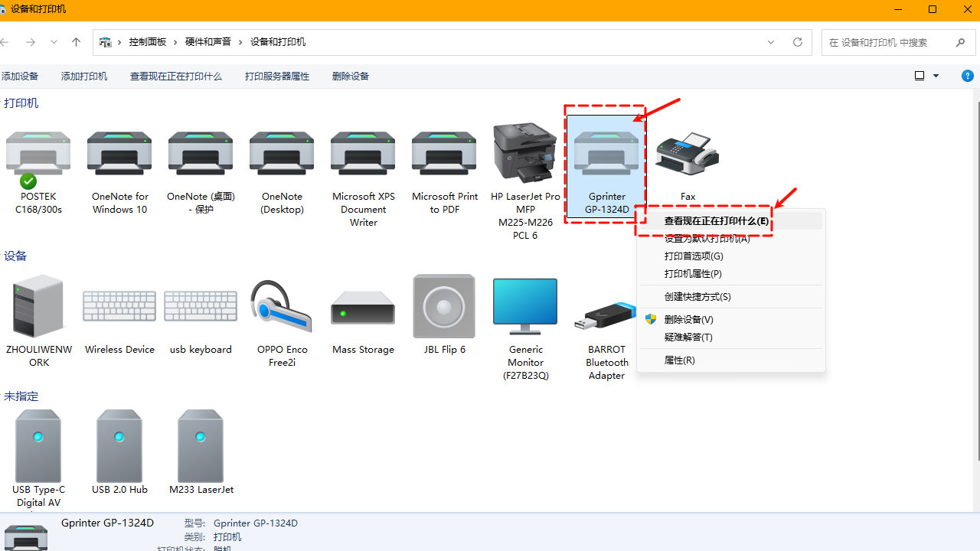Select the usb keyboard device icon
The width and height of the screenshot is (980, 551).
201,306
